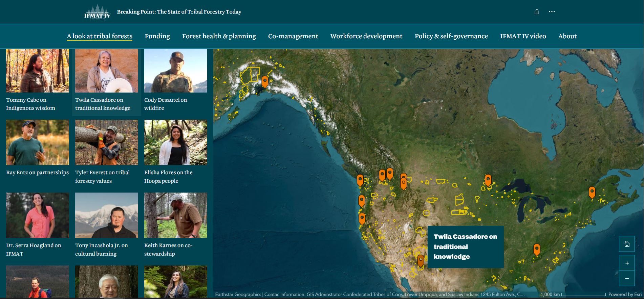Open Tony Incashola Jr. photo thumbnail
This screenshot has width=644, height=299.
click(x=107, y=215)
